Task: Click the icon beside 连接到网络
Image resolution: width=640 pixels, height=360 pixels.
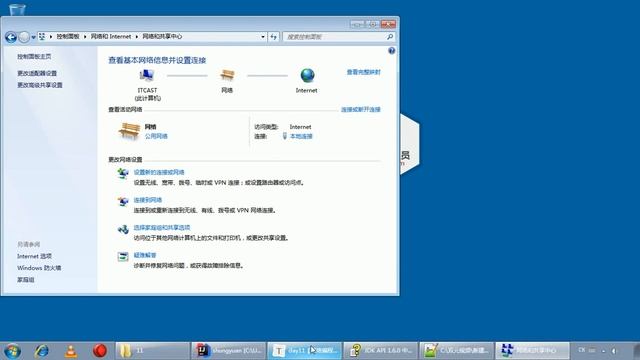Action: tap(123, 201)
